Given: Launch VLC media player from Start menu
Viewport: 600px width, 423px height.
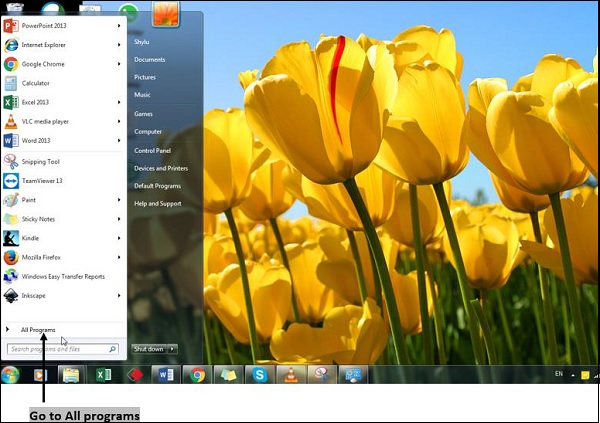Looking at the screenshot, I should coord(43,121).
